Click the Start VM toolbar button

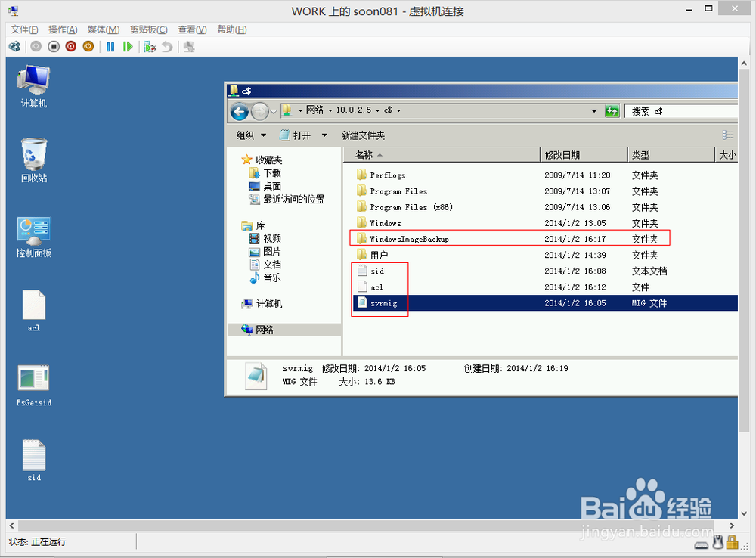pyautogui.click(x=36, y=47)
